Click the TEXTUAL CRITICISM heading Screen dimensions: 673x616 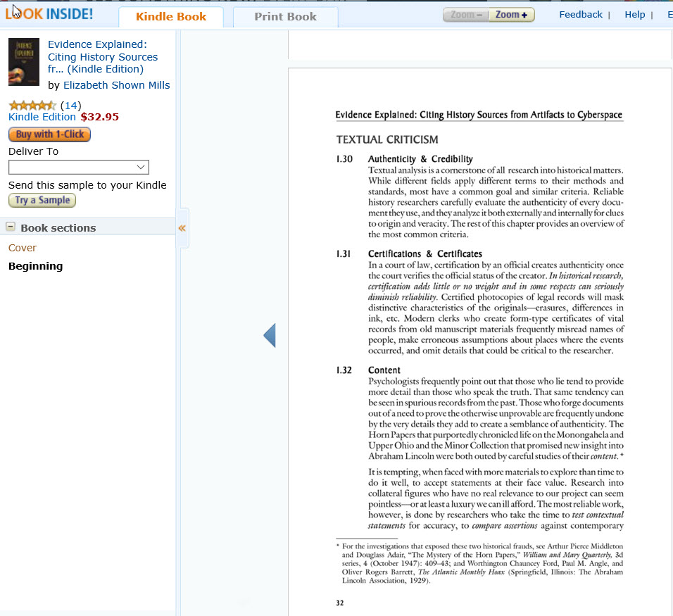387,139
